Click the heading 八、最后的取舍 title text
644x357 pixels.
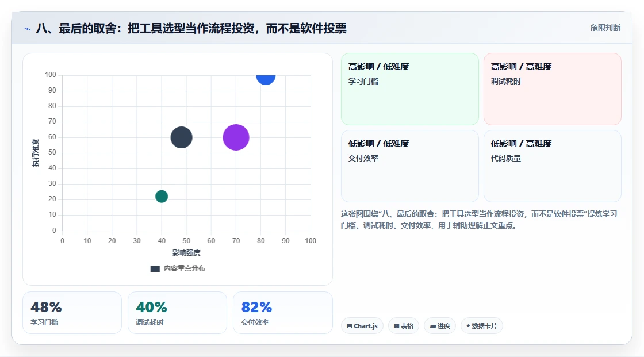point(191,28)
